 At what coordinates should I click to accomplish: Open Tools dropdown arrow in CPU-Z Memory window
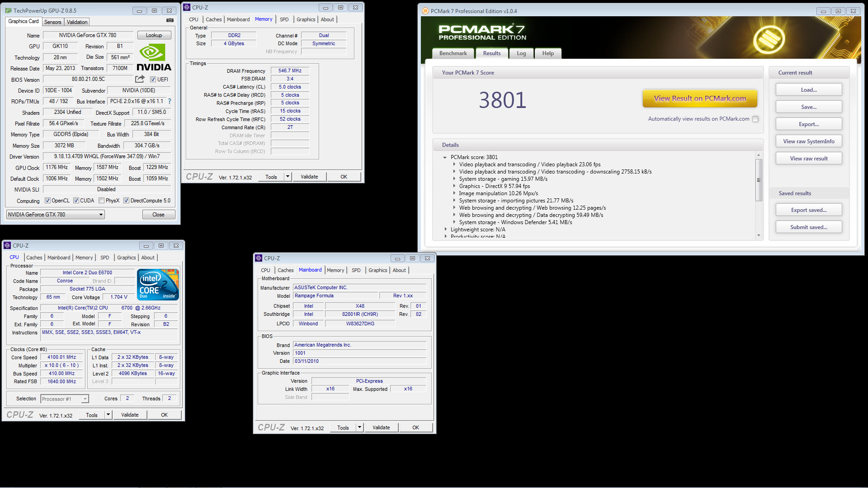[288, 177]
